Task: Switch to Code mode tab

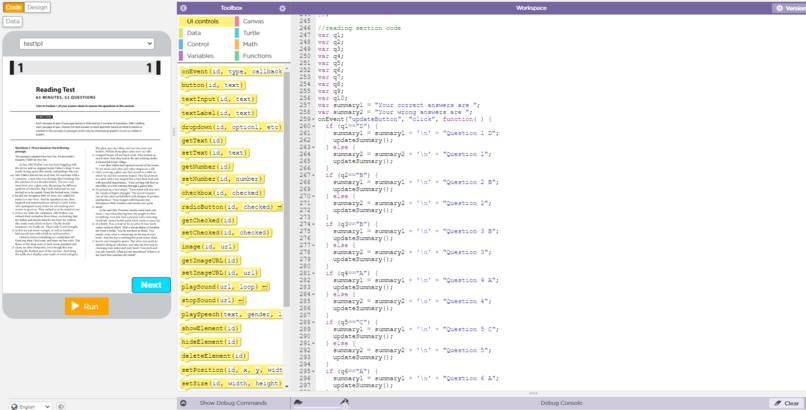Action: (13, 7)
